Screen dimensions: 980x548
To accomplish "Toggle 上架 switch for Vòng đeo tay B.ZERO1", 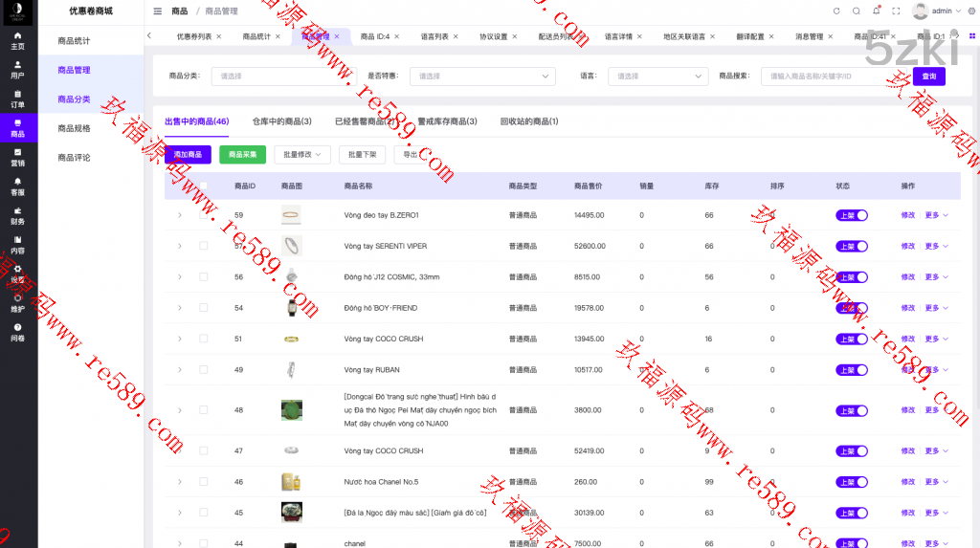I will pos(851,216).
